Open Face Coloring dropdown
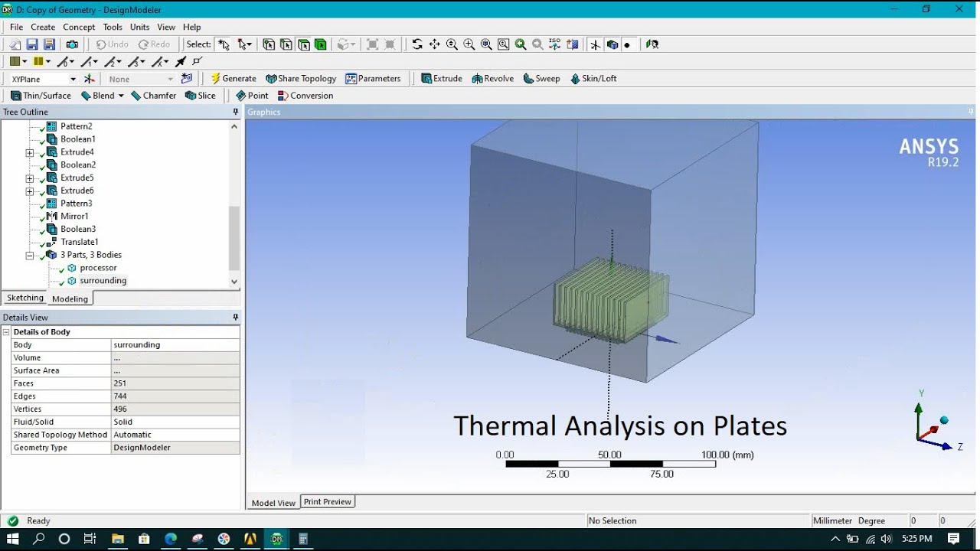The width and height of the screenshot is (980, 551). click(24, 61)
